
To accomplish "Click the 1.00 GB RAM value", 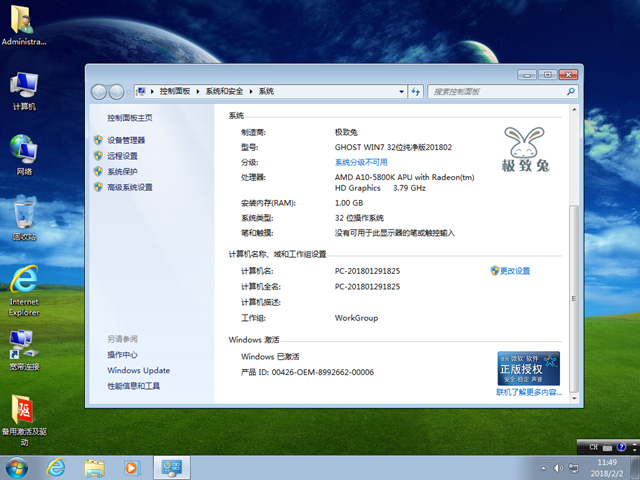I will pyautogui.click(x=349, y=203).
